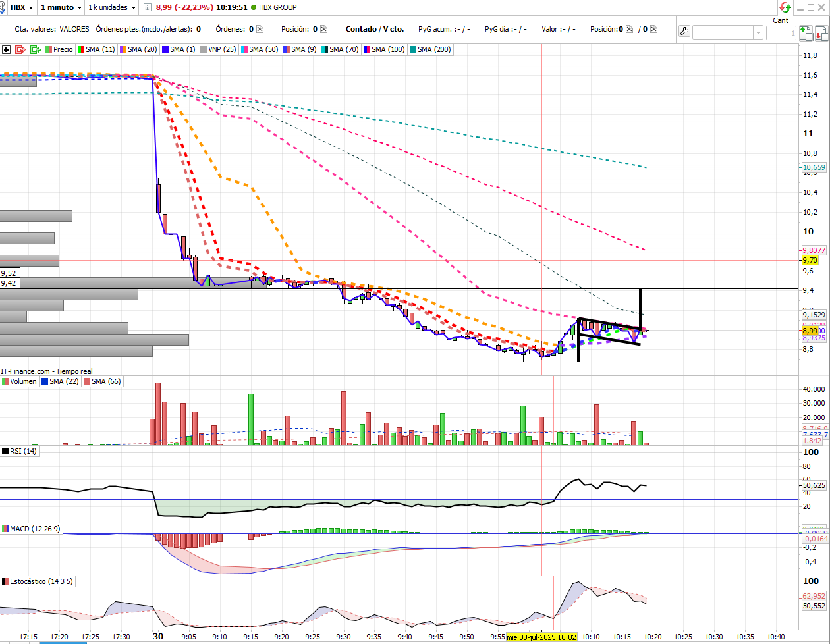Open the wrench settings for order panel
This screenshot has width=830, height=644.
[x=684, y=32]
